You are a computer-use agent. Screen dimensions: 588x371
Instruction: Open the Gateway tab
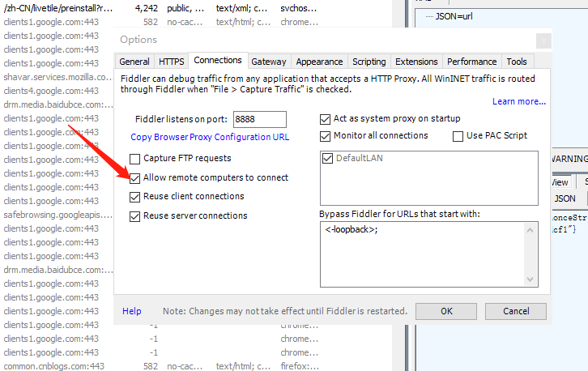pos(269,62)
